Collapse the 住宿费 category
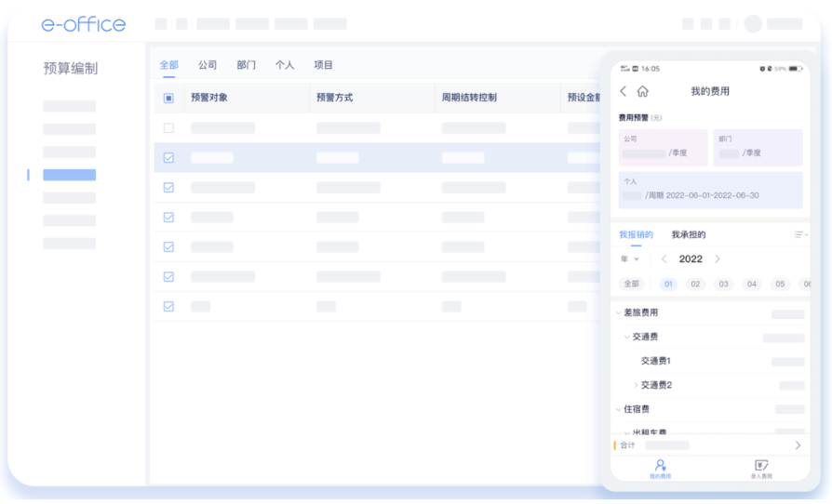 [x=618, y=409]
